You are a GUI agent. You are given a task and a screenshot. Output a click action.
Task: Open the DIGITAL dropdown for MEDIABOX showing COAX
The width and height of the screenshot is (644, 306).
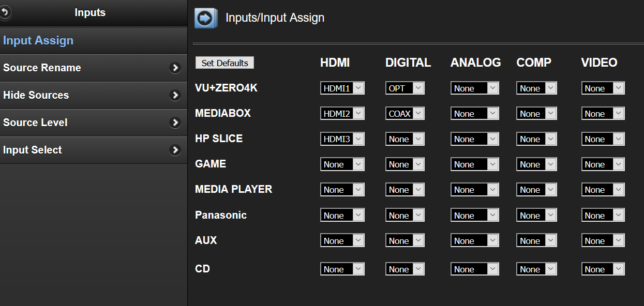coord(405,114)
